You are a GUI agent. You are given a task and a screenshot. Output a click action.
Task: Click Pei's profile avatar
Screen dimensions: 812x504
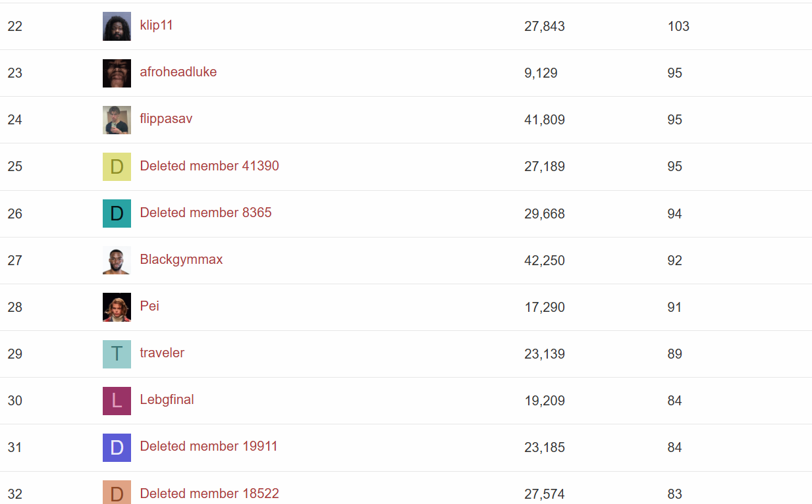117,307
